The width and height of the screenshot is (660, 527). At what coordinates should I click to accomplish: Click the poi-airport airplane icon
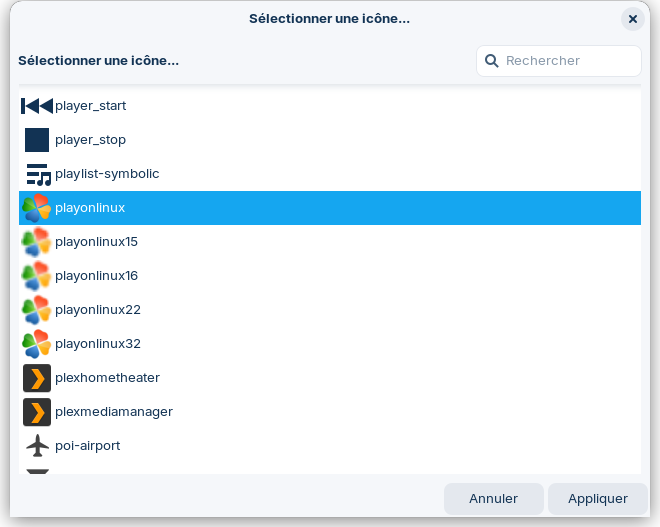click(x=37, y=446)
